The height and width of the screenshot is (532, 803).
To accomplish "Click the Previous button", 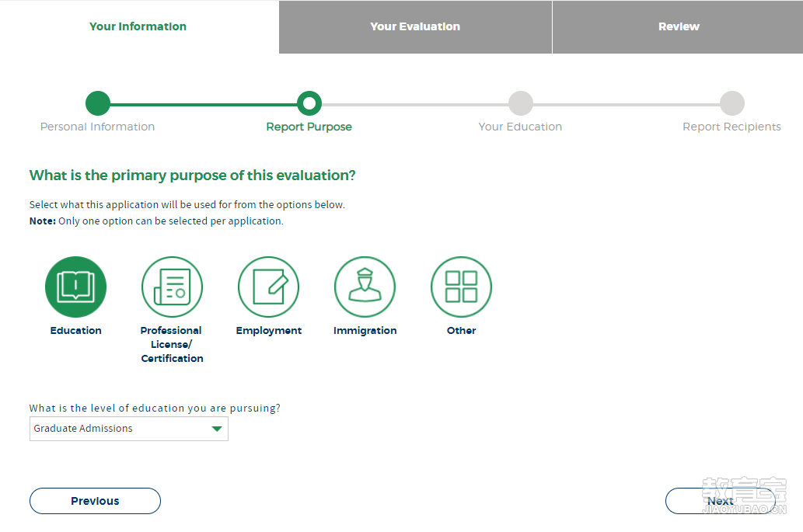I will pyautogui.click(x=96, y=501).
